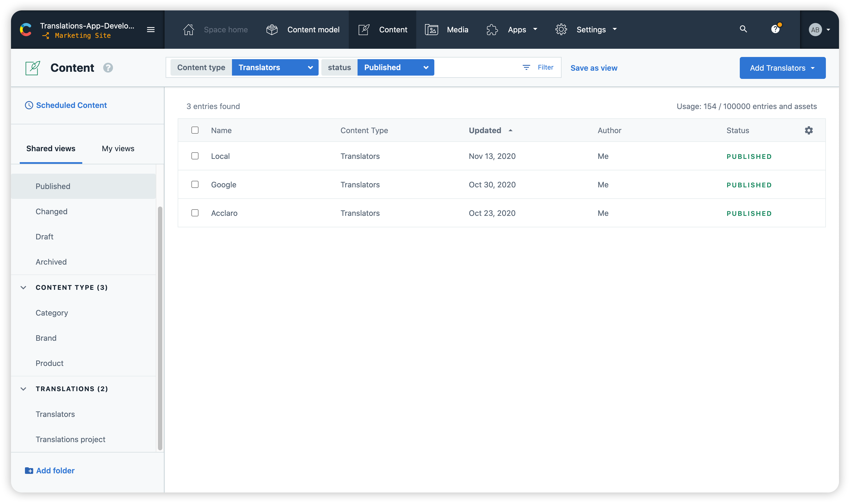Click the search magnifier icon
850x504 pixels.
[x=743, y=29]
